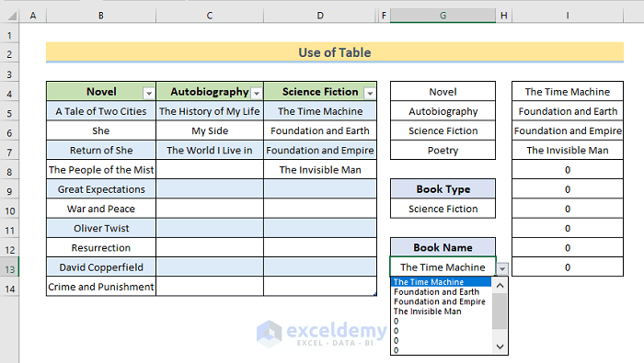Open the Science Fiction column filter dropdown
The image size is (644, 363).
[370, 94]
